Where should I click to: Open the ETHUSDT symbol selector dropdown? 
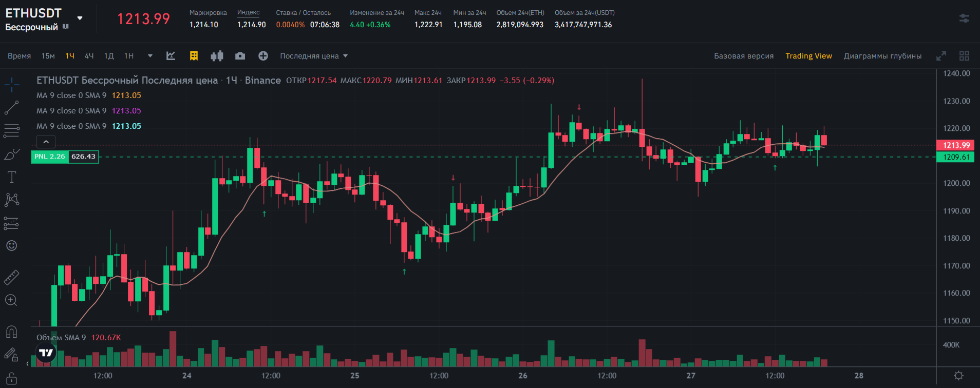80,18
